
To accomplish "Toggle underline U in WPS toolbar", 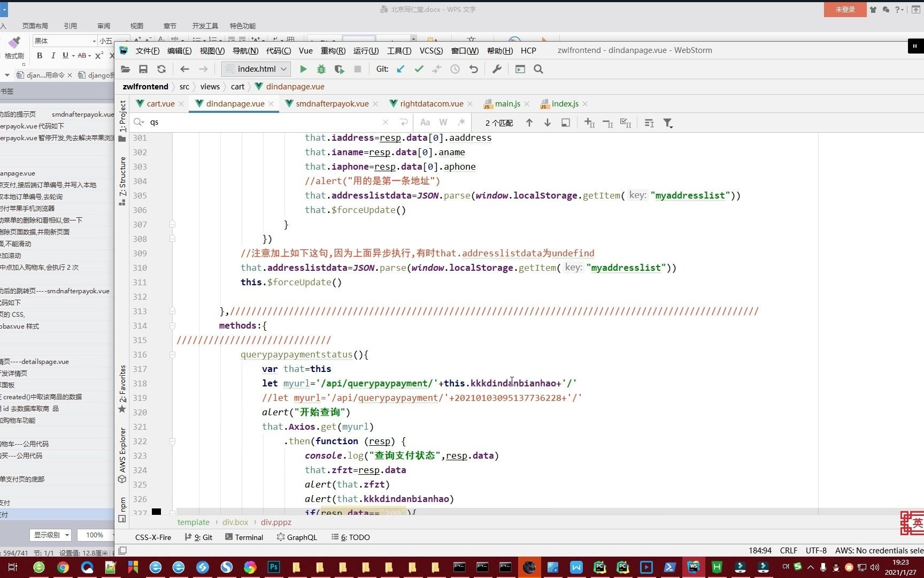I will click(x=65, y=55).
